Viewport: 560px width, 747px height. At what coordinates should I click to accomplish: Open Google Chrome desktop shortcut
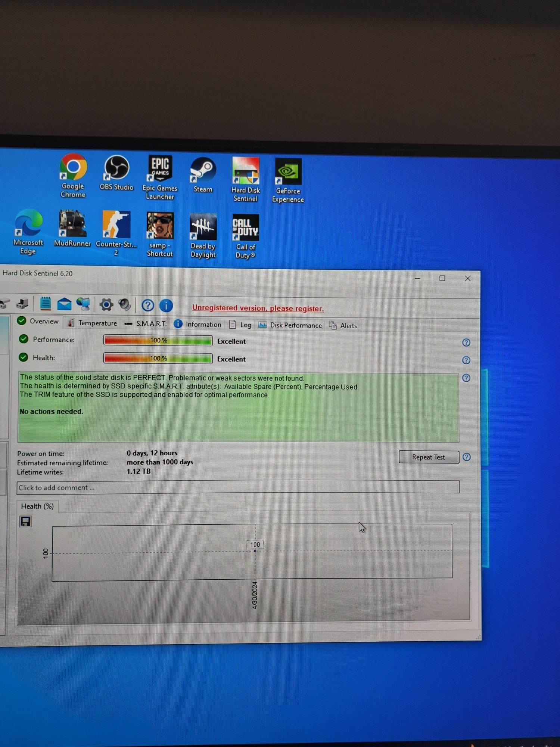click(73, 176)
